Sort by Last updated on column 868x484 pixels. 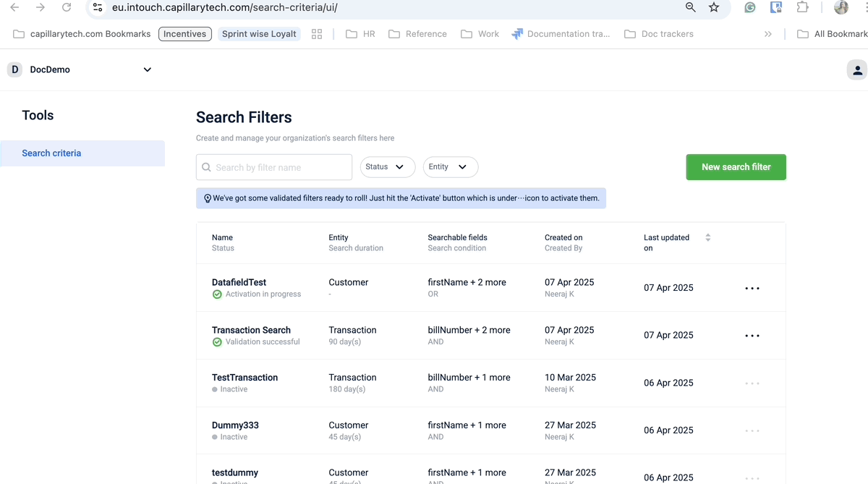click(707, 237)
